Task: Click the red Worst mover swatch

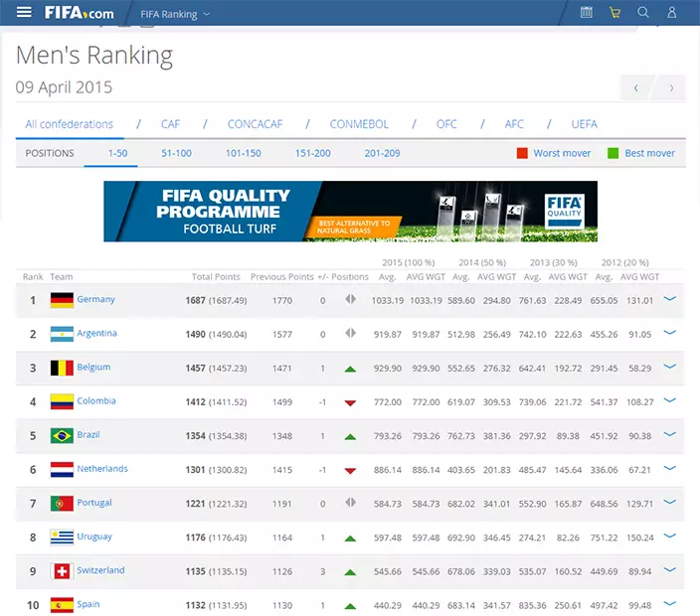Action: [522, 153]
